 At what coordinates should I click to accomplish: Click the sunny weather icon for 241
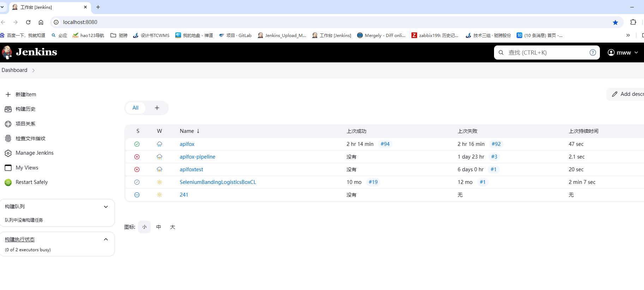pos(160,195)
